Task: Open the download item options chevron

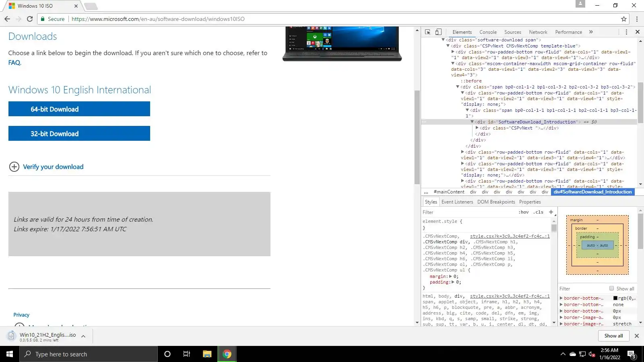Action: click(83, 336)
